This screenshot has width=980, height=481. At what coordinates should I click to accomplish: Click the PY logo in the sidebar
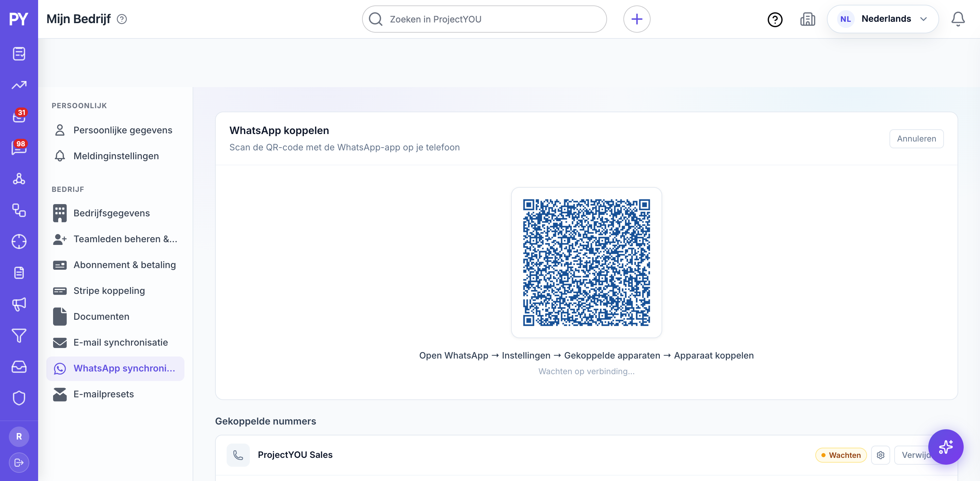coord(19,19)
